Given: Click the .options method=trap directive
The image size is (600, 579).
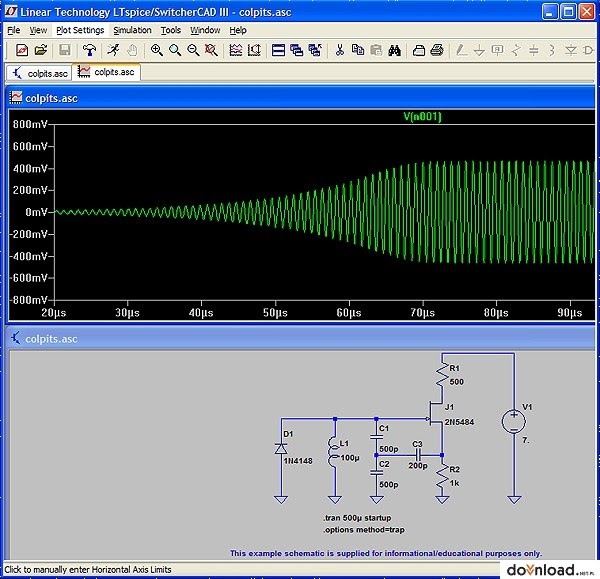Looking at the screenshot, I should coord(364,530).
